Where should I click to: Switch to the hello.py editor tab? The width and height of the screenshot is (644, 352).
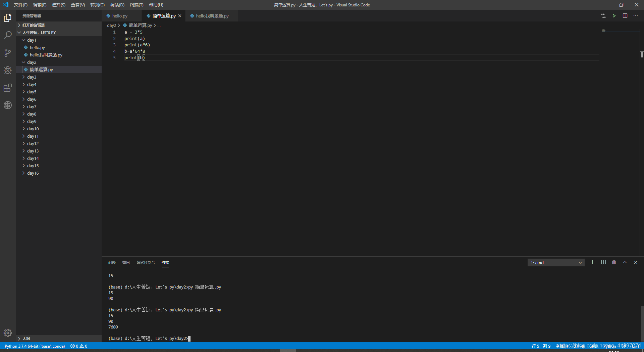121,16
